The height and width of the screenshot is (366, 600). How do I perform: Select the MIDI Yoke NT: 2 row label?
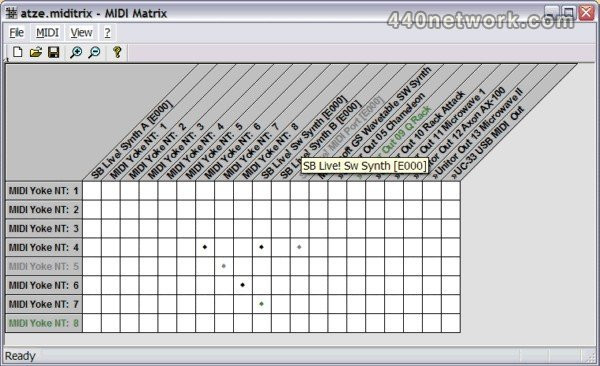pyautogui.click(x=44, y=209)
